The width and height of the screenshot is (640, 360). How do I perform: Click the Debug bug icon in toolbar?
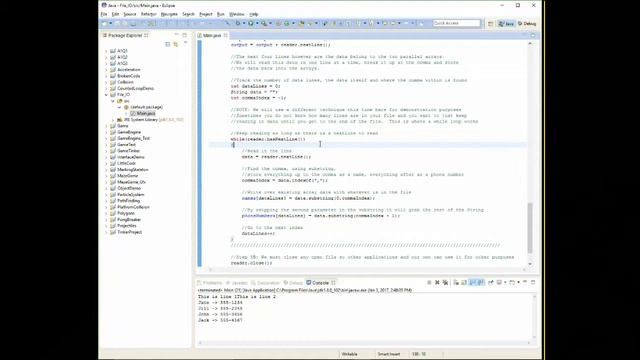click(x=238, y=23)
